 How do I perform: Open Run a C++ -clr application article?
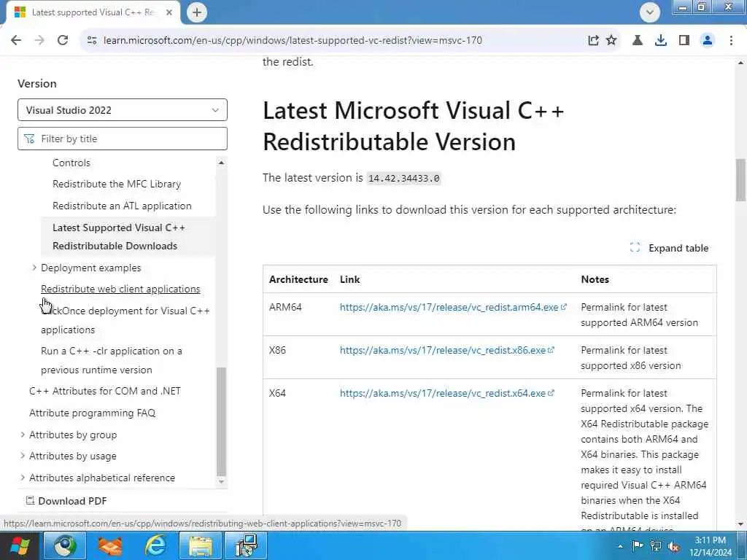[x=112, y=360]
